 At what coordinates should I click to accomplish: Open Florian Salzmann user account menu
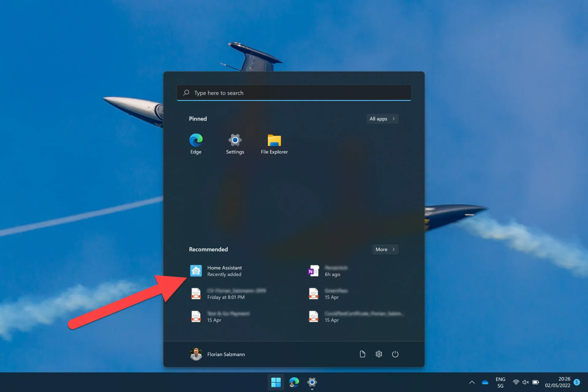point(217,354)
